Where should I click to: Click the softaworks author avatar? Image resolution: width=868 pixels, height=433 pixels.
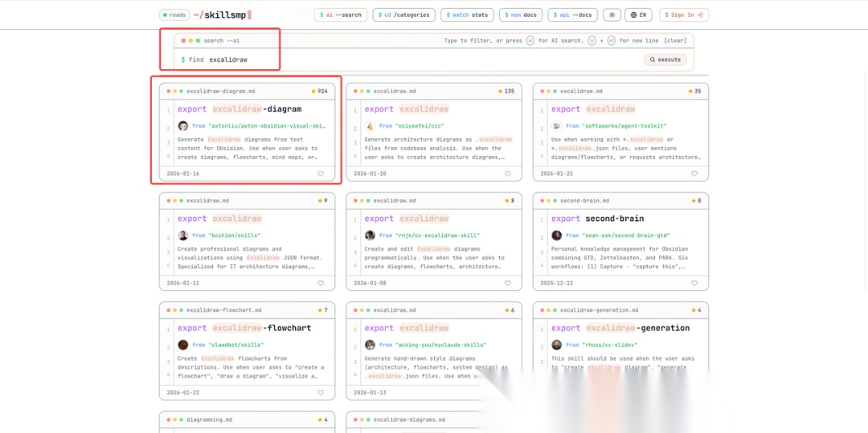coord(557,126)
